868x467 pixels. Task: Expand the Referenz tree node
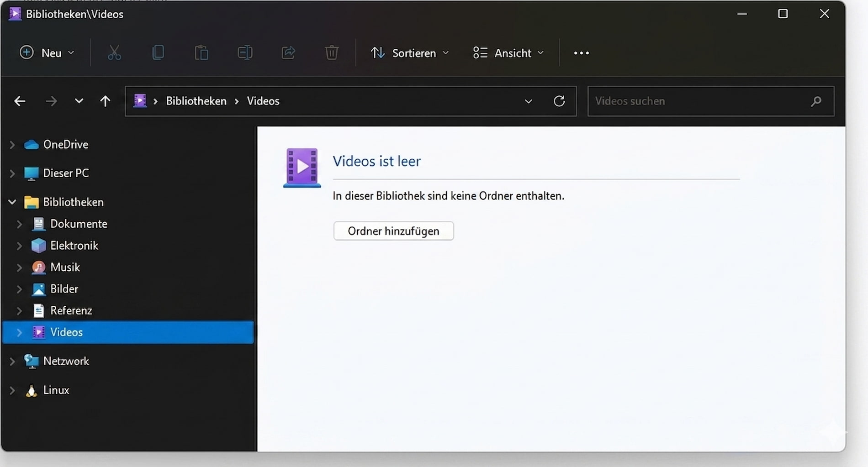coord(19,310)
